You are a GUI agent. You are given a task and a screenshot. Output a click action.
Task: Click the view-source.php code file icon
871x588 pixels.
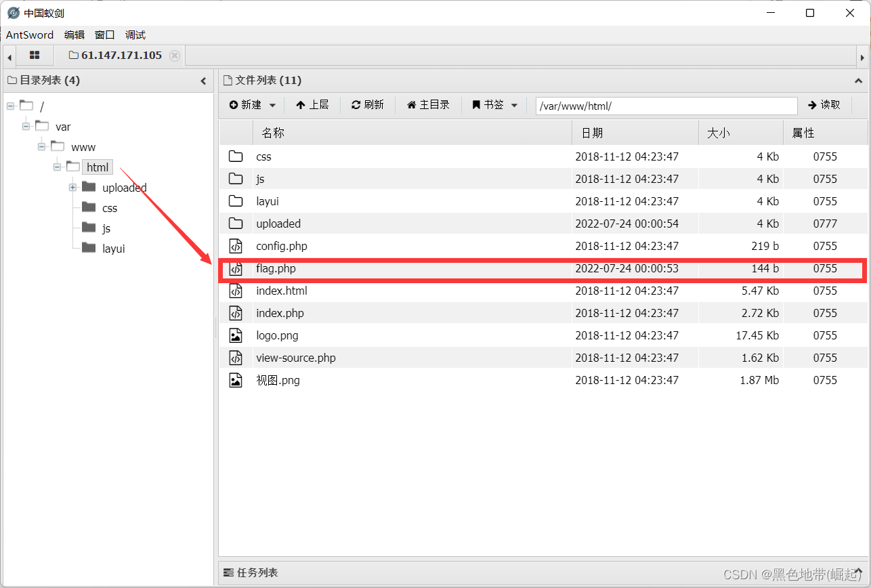click(236, 358)
